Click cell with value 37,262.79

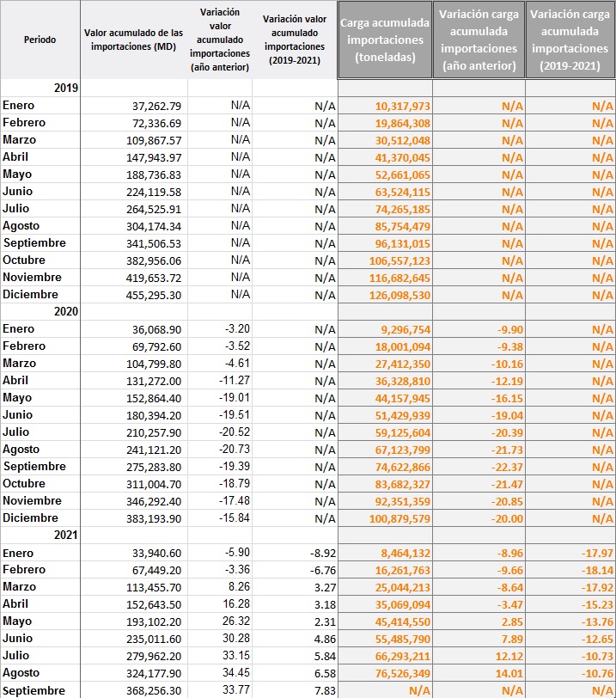[x=134, y=106]
